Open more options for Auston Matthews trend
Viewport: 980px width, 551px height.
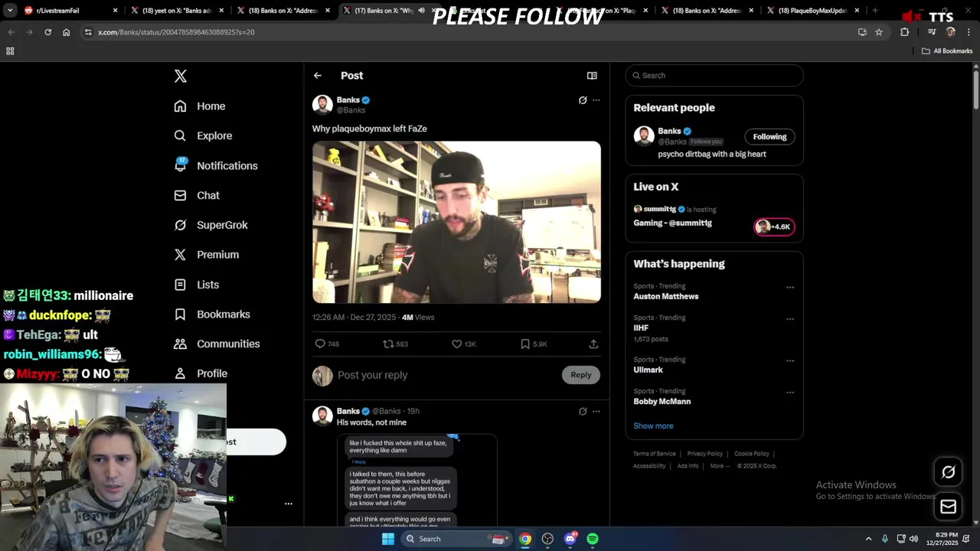click(x=790, y=288)
